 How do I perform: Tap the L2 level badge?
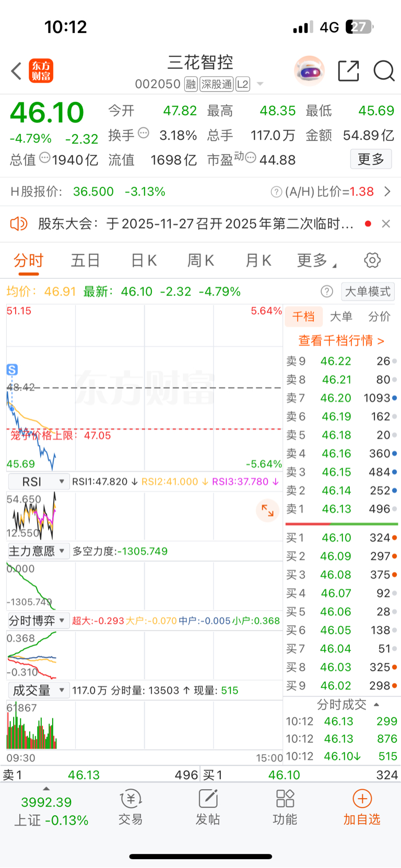coord(243,84)
